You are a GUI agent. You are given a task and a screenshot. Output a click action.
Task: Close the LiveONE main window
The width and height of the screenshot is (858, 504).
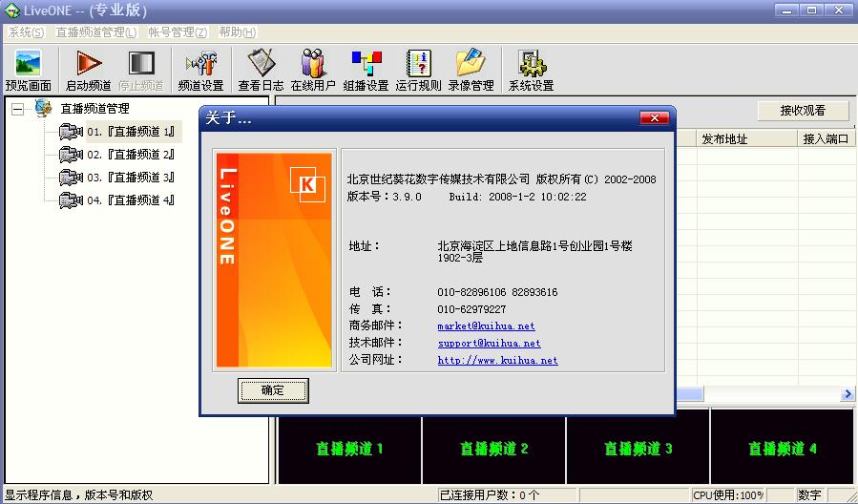(838, 10)
